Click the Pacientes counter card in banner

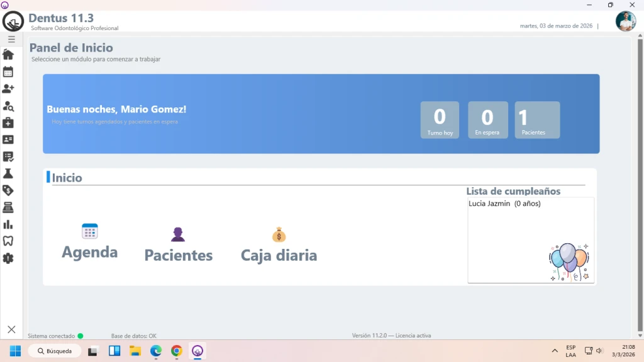537,120
